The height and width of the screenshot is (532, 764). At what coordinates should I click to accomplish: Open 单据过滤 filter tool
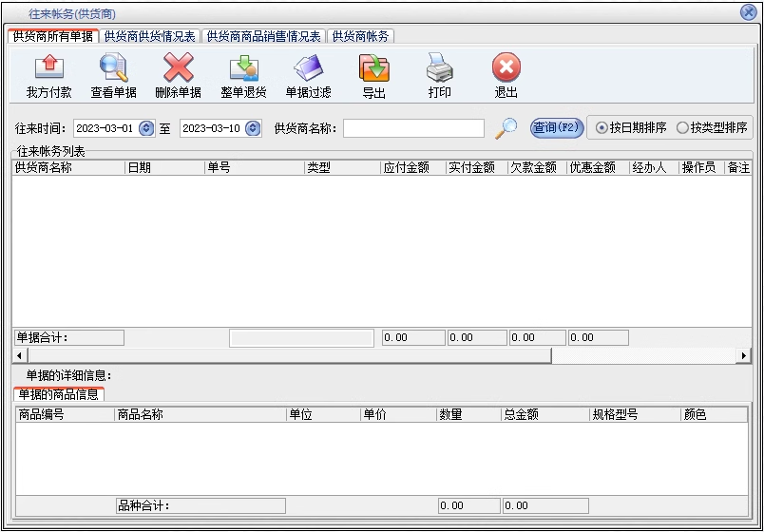(x=308, y=67)
